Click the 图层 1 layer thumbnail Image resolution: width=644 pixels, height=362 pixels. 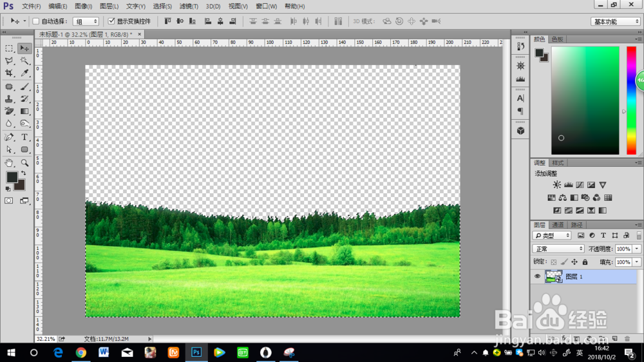coord(554,276)
